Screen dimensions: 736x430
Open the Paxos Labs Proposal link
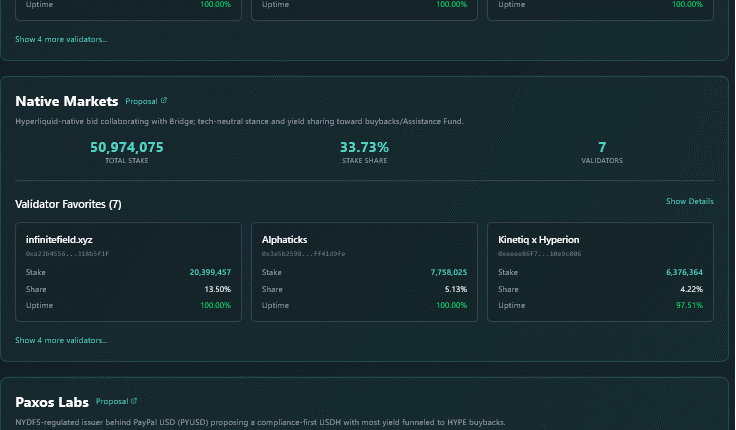click(x=112, y=401)
